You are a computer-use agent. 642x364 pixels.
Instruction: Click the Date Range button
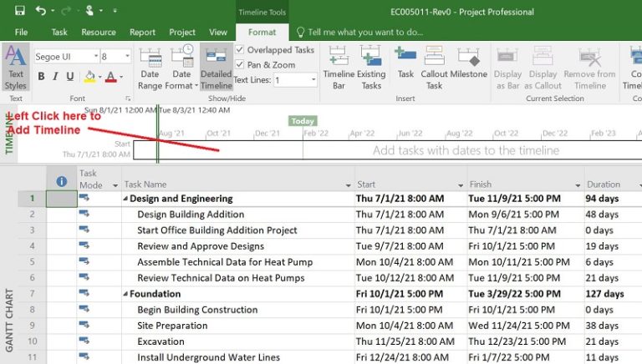pyautogui.click(x=150, y=68)
